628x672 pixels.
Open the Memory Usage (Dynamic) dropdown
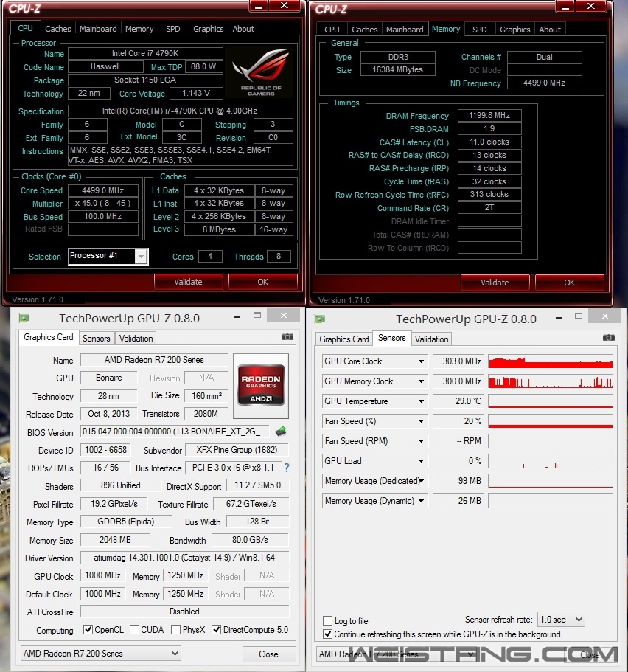tap(421, 501)
